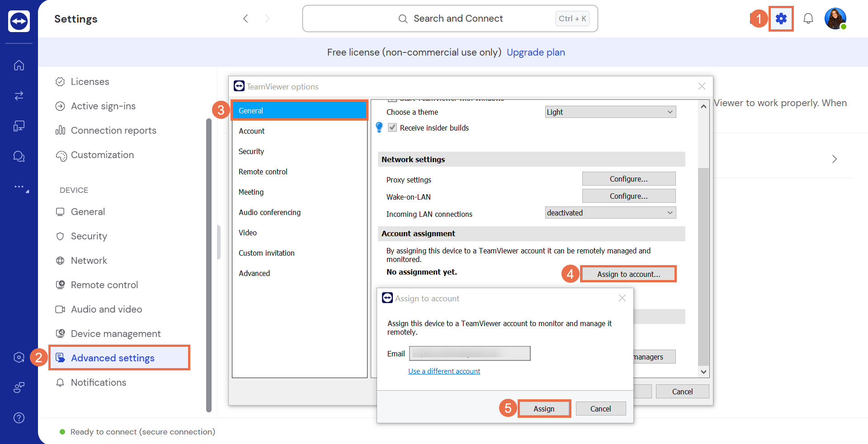Open the Admin settings icon in the sidebar
The image size is (868, 444).
click(19, 357)
